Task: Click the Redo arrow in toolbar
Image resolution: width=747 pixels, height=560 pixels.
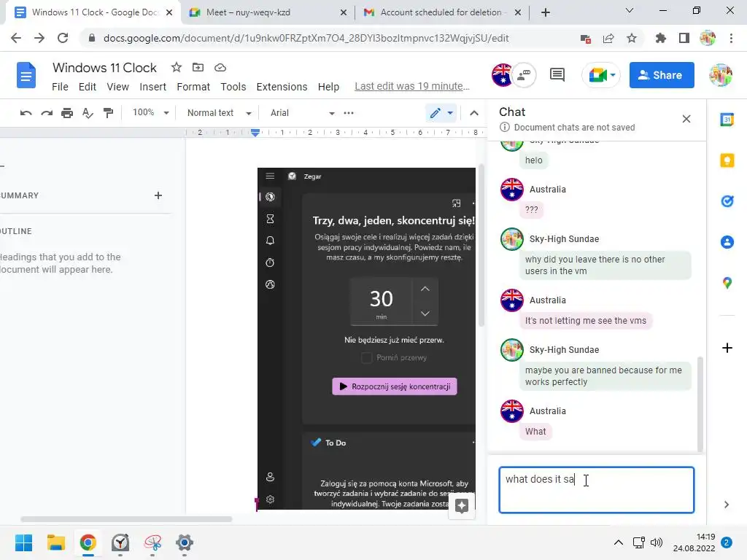Action: [x=47, y=113]
